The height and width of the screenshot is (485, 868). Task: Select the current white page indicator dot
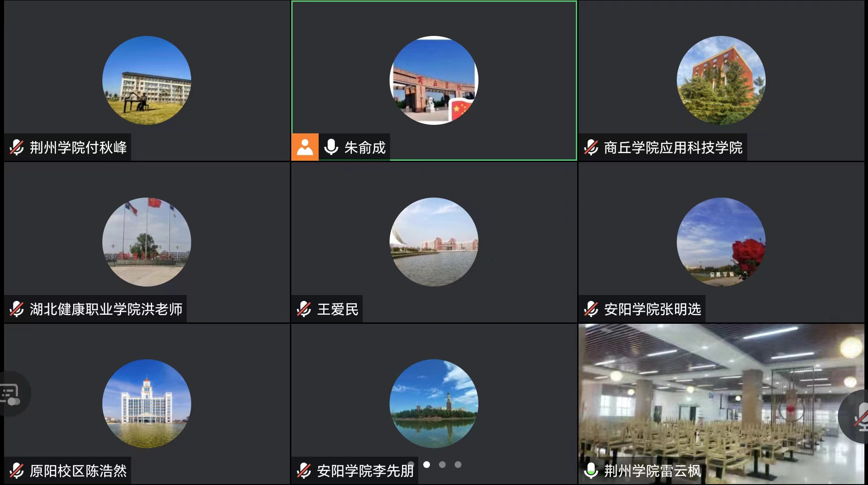point(426,464)
